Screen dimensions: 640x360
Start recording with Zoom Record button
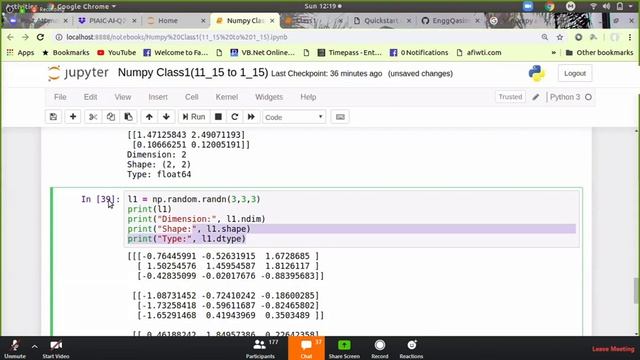(x=380, y=349)
